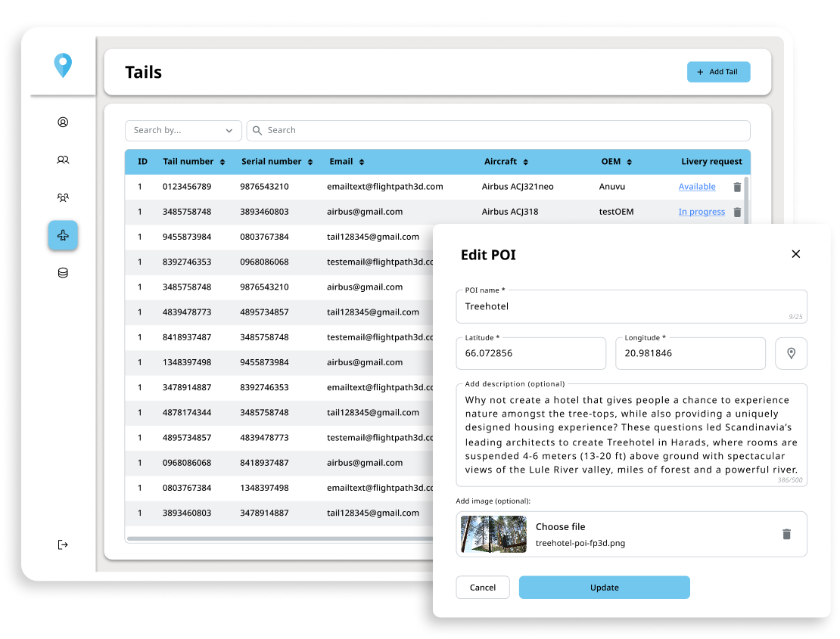Open the three-person group sidebar icon
This screenshot has height=639, width=840.
click(x=63, y=197)
